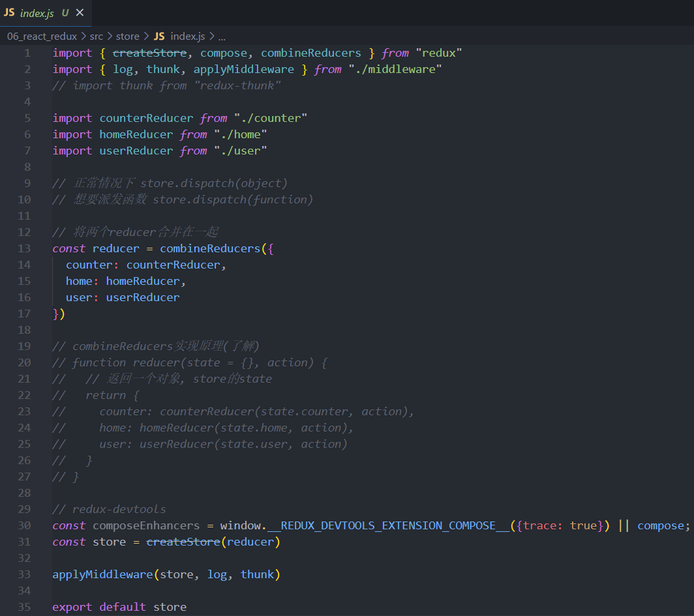
Task: Click the user: key on line 16
Action: click(82, 298)
